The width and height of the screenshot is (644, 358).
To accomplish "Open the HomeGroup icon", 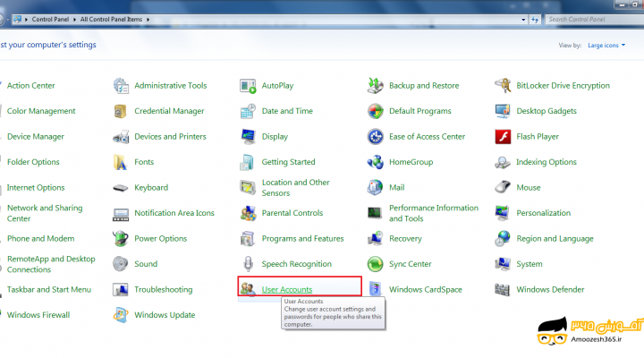I will [376, 162].
